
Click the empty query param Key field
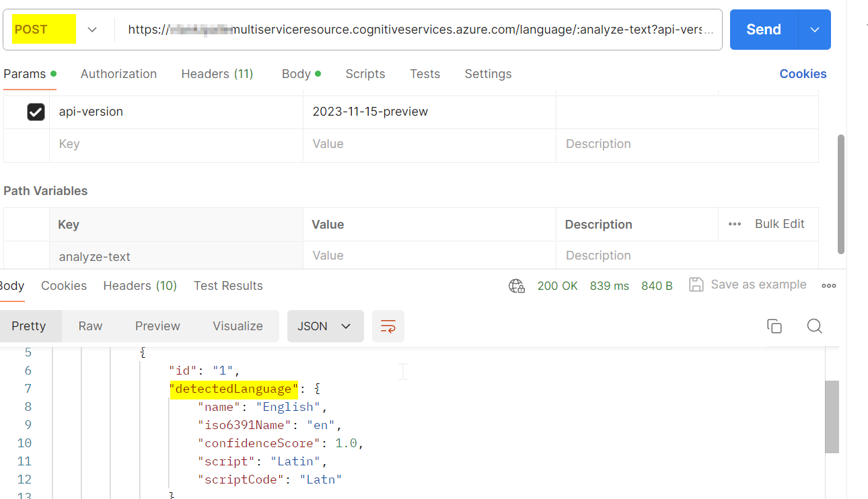point(176,145)
